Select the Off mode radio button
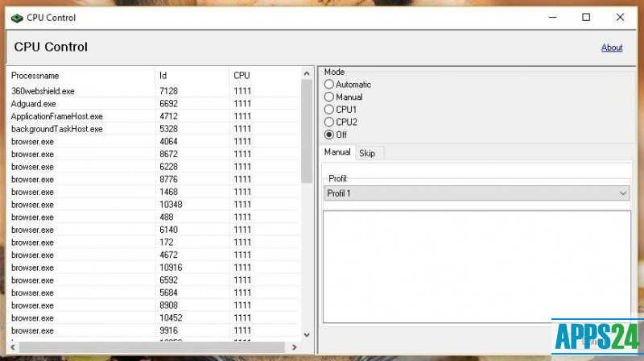This screenshot has height=361, width=644. [x=329, y=135]
